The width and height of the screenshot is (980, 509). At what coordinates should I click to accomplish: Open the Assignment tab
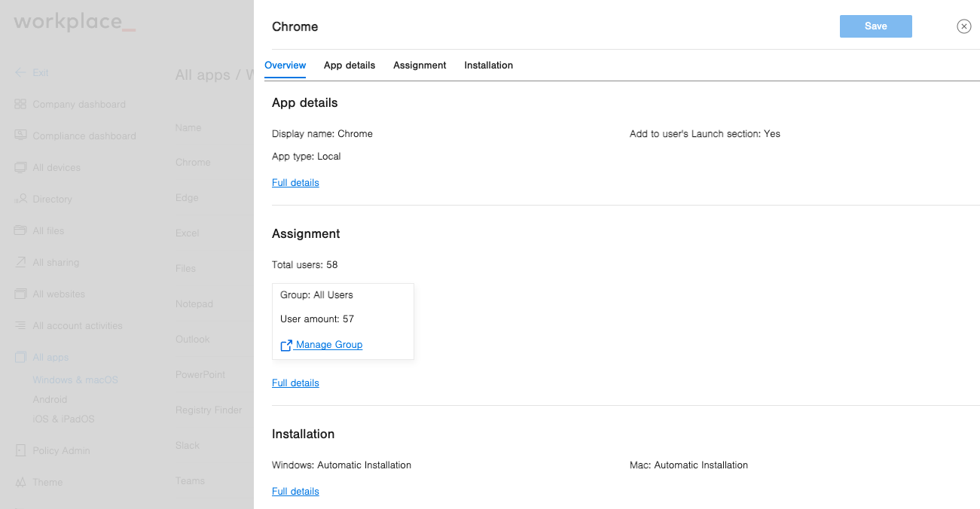(x=420, y=66)
